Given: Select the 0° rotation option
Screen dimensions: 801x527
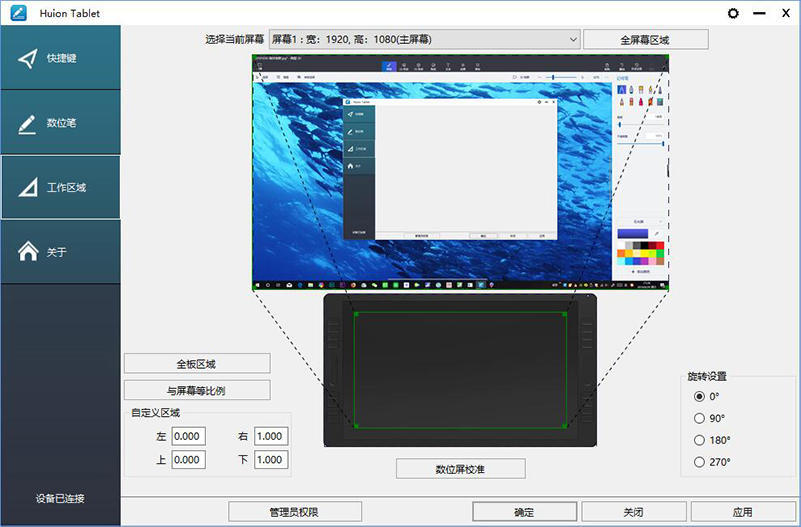Looking at the screenshot, I should 707,396.
